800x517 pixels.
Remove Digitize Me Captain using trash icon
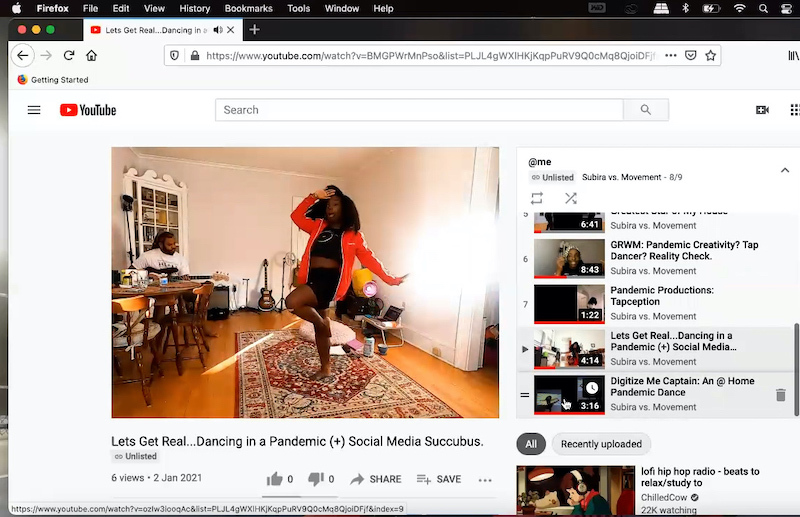click(x=781, y=396)
